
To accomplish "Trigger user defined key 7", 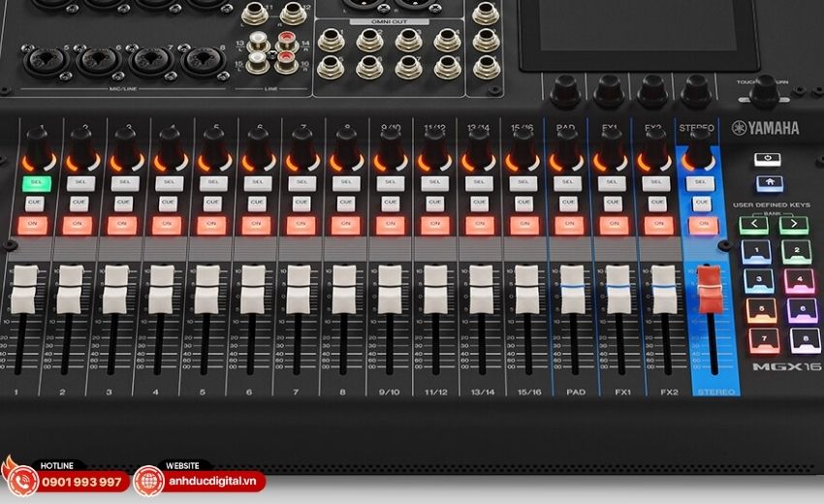I will click(x=764, y=340).
